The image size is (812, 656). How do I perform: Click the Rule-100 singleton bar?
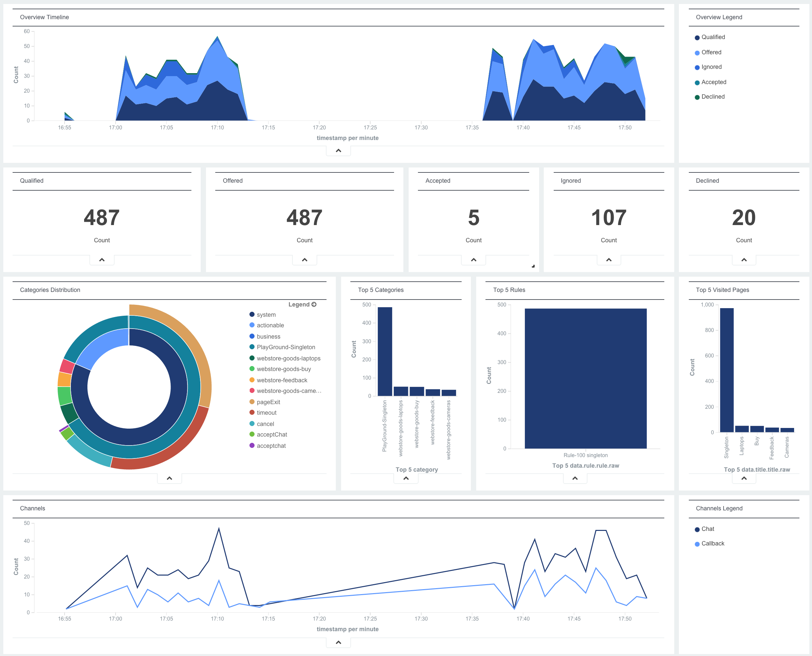585,378
